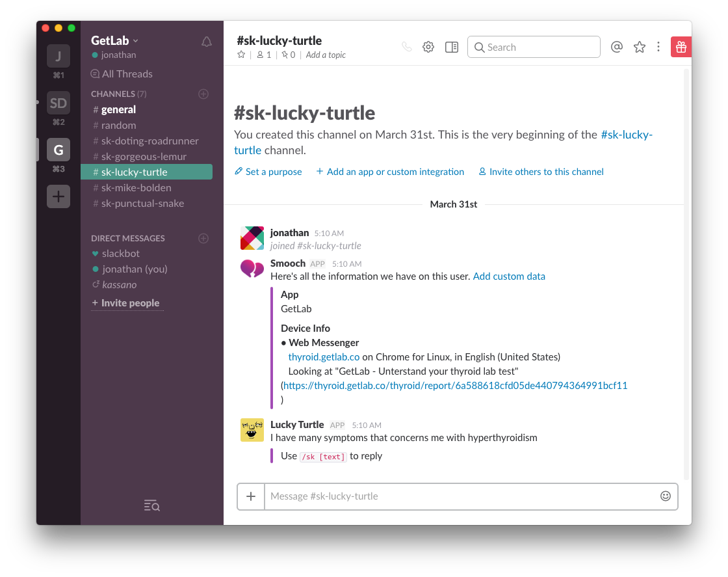The width and height of the screenshot is (728, 577).
Task: Open more items vertical ellipsis menu
Action: (x=658, y=47)
